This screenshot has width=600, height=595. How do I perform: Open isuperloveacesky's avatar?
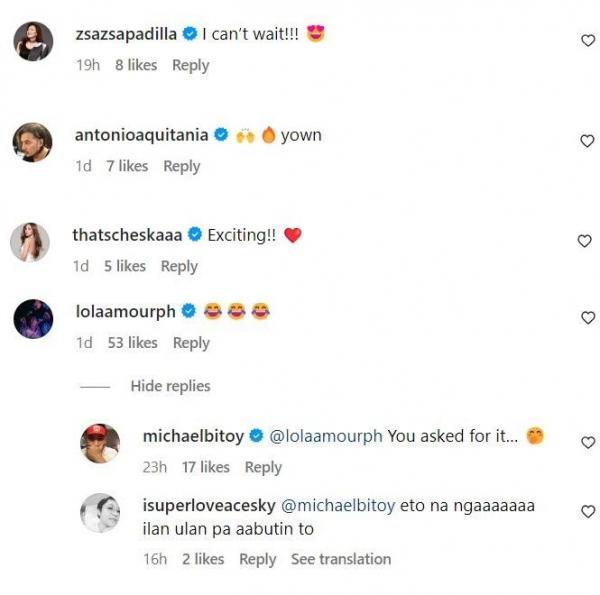100,513
